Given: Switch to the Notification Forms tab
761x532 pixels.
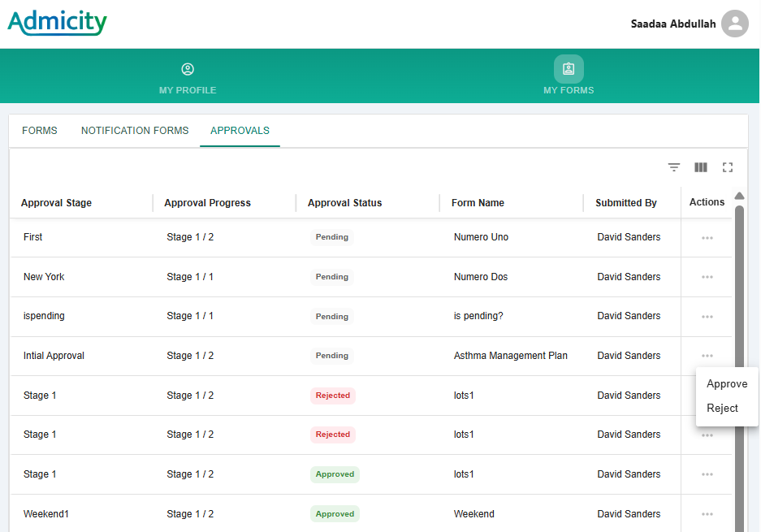Looking at the screenshot, I should click(x=135, y=131).
